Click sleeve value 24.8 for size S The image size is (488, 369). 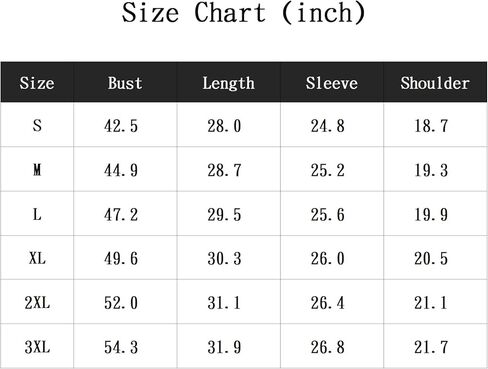327,126
